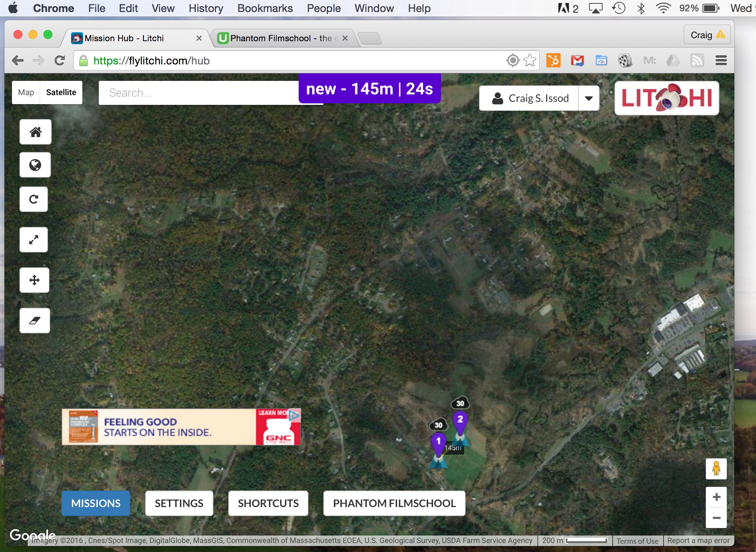The height and width of the screenshot is (552, 756).
Task: Click the RSS feed extension icon
Action: (x=697, y=60)
